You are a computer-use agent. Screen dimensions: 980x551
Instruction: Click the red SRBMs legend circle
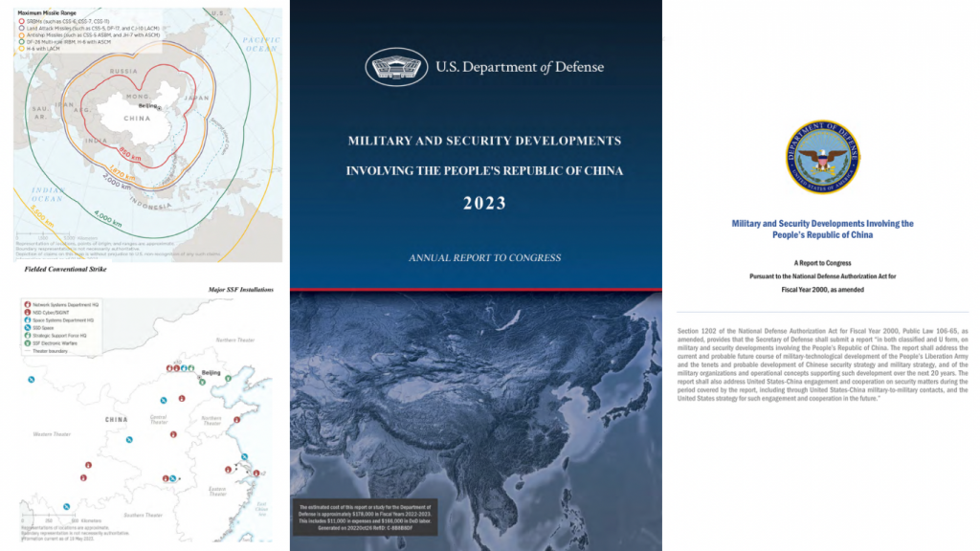pyautogui.click(x=21, y=21)
